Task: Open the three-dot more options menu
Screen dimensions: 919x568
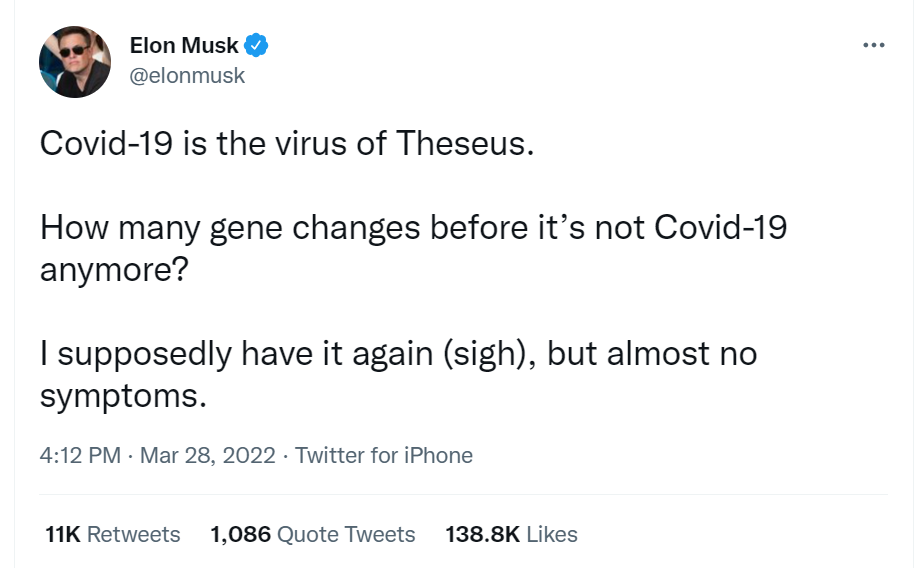Action: [873, 45]
